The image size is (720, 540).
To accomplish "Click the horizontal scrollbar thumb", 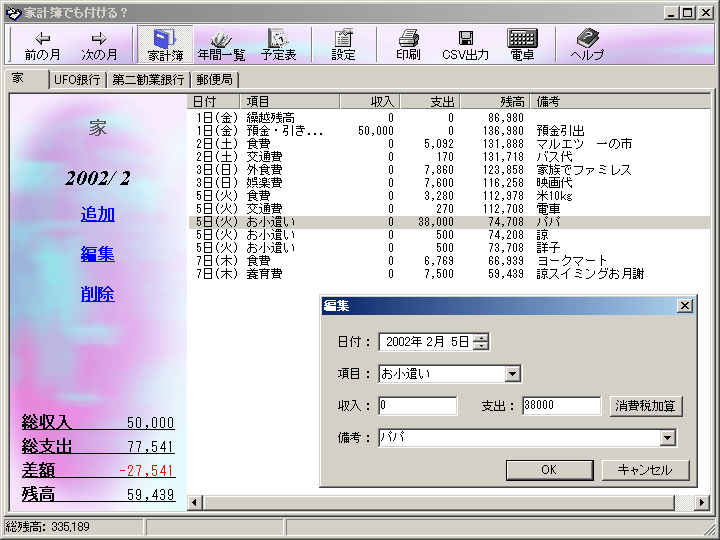I will pyautogui.click(x=438, y=502).
